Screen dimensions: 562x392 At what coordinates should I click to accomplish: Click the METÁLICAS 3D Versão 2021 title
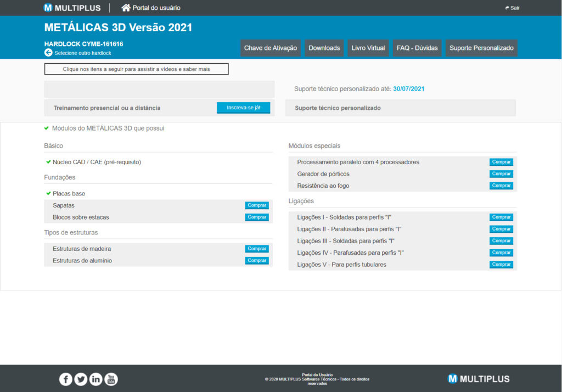[x=119, y=27]
